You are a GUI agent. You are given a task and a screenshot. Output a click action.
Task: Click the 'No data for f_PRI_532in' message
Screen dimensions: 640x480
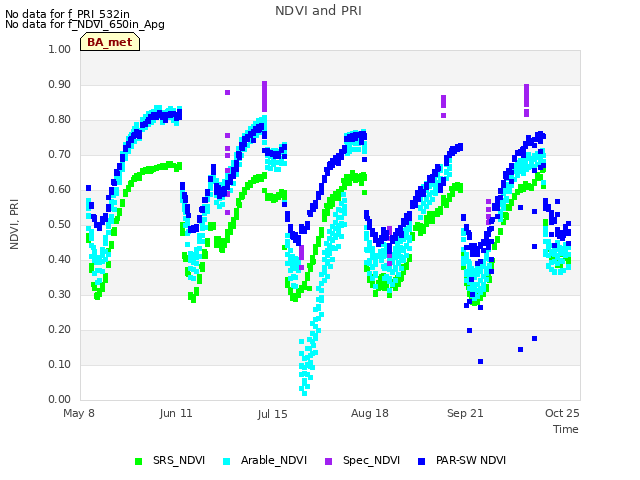[x=67, y=14]
